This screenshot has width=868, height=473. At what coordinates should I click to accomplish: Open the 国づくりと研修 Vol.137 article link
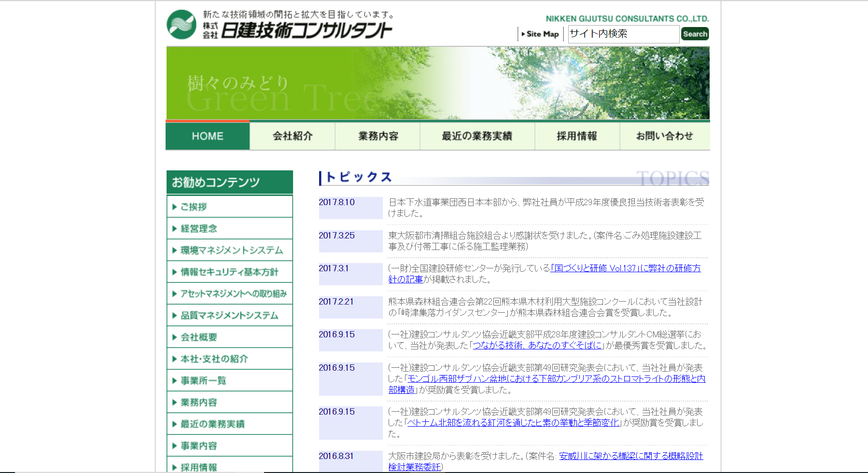click(626, 268)
